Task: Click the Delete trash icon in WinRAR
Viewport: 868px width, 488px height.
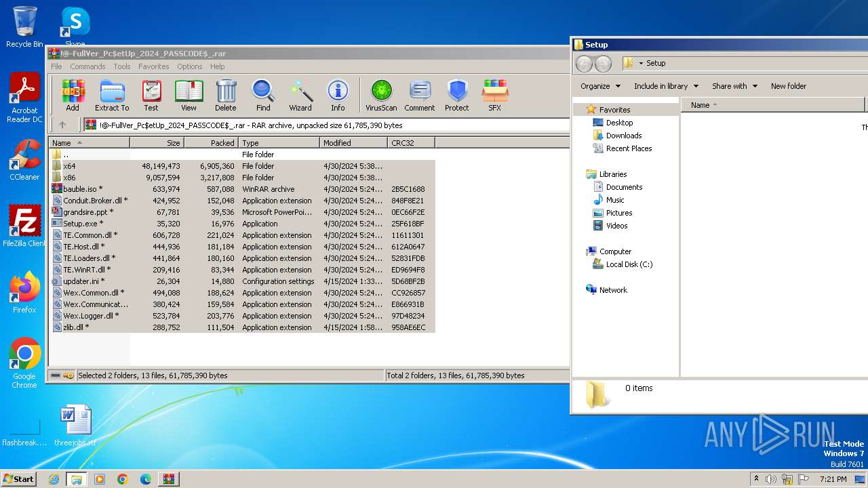Action: click(x=226, y=96)
